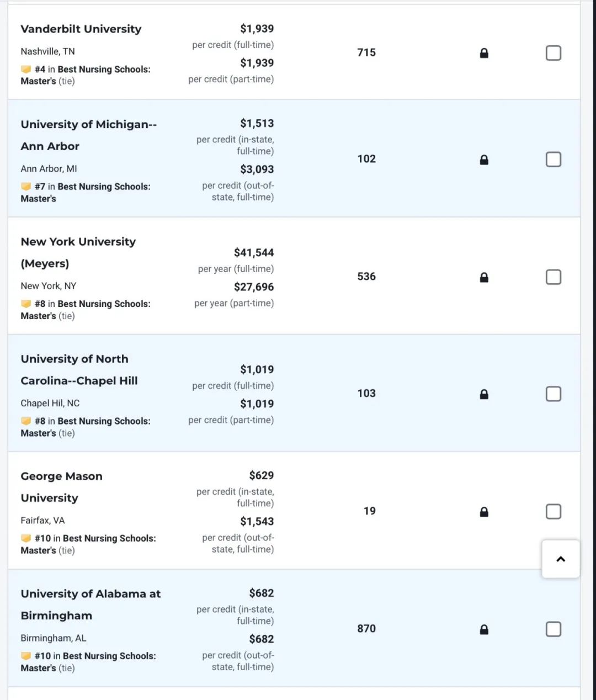This screenshot has width=596, height=700.
Task: Tick the checkbox for University of Michigan--Ann Arbor
Action: tap(554, 160)
